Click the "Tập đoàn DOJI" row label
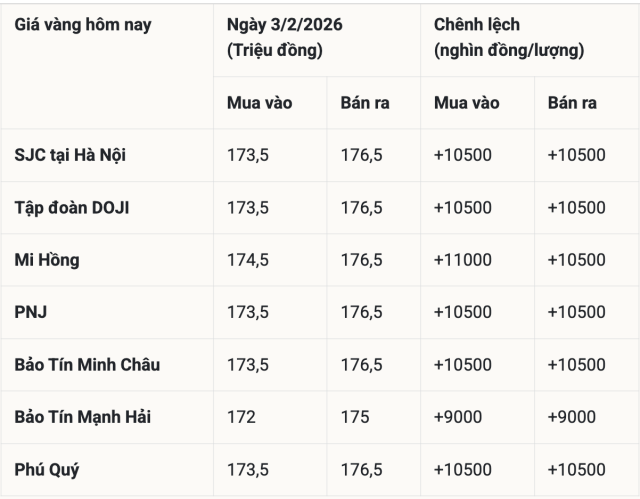The image size is (640, 499). (72, 207)
